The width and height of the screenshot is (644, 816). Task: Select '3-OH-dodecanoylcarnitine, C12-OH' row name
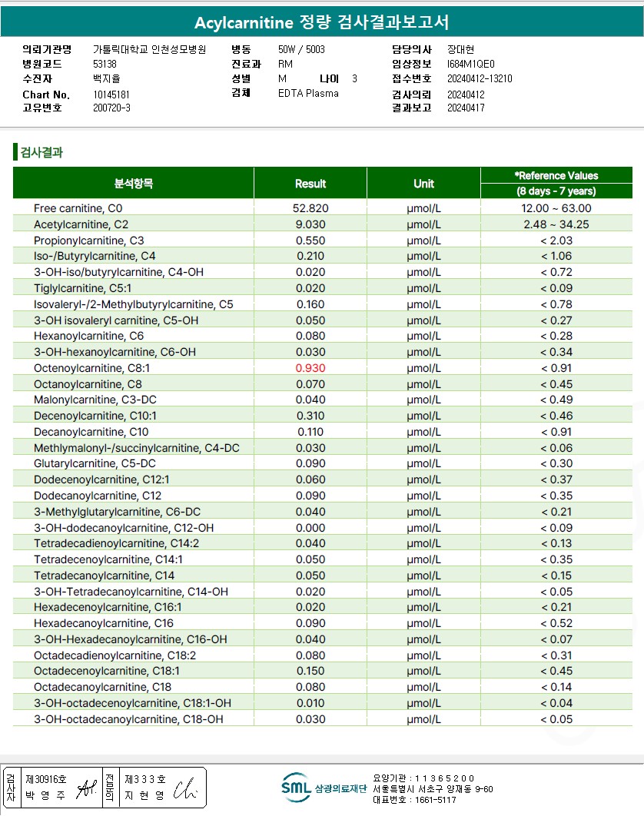(x=124, y=528)
